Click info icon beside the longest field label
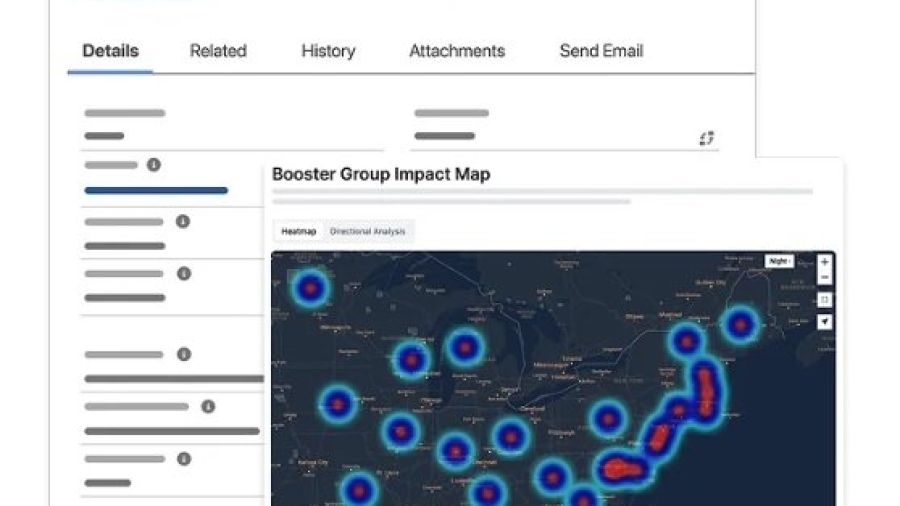The image size is (900, 506). tap(208, 407)
